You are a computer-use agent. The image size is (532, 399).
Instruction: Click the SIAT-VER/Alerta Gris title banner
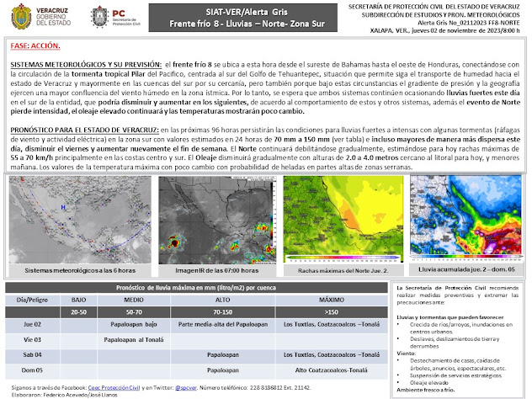coord(243,18)
